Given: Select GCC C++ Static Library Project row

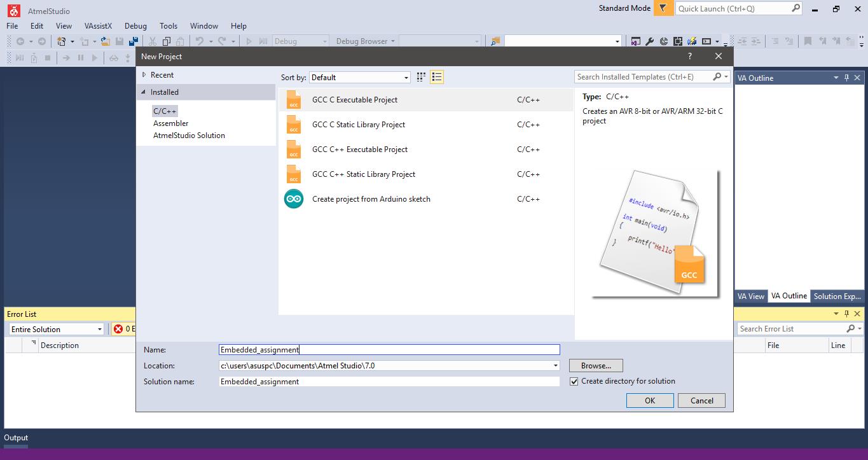Looking at the screenshot, I should tap(426, 174).
